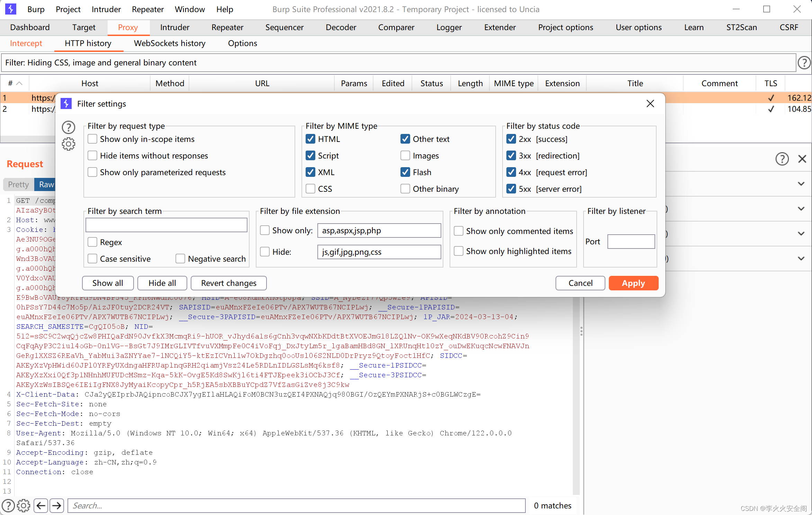The width and height of the screenshot is (812, 515).
Task: Click the gear icon in Filter settings dialog
Action: (69, 144)
